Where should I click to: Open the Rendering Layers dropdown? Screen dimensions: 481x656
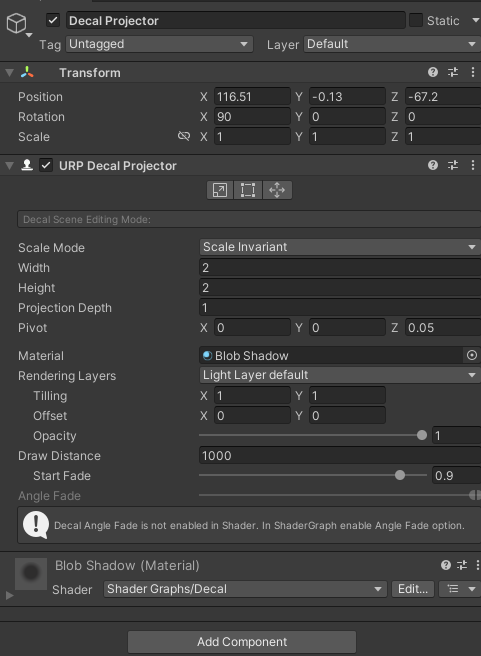pyautogui.click(x=340, y=375)
